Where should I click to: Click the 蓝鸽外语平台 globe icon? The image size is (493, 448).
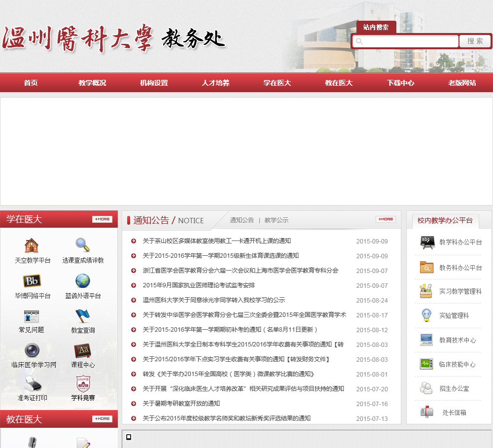[83, 281]
